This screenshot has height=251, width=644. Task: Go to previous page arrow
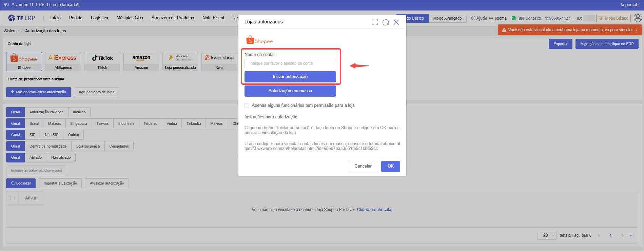(599, 235)
